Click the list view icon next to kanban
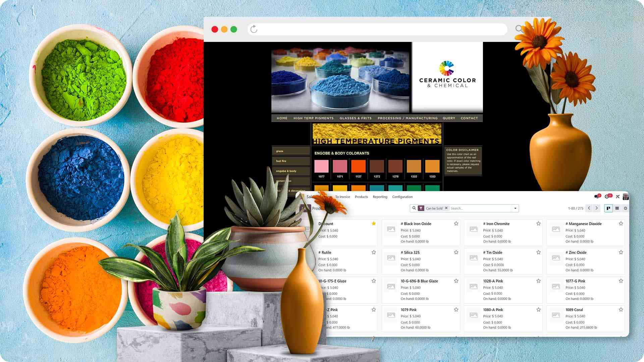Image resolution: width=644 pixels, height=362 pixels. tap(618, 208)
